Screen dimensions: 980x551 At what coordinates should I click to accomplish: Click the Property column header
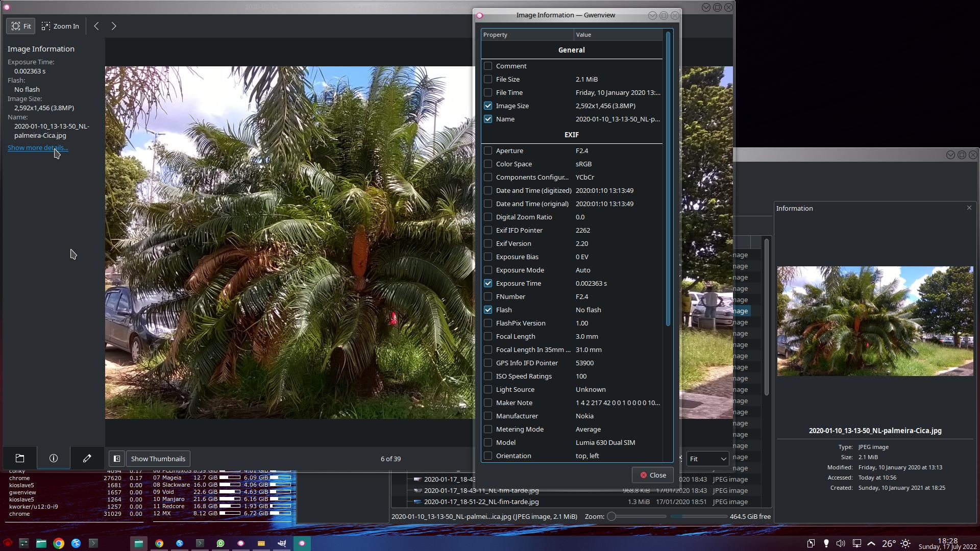[527, 35]
